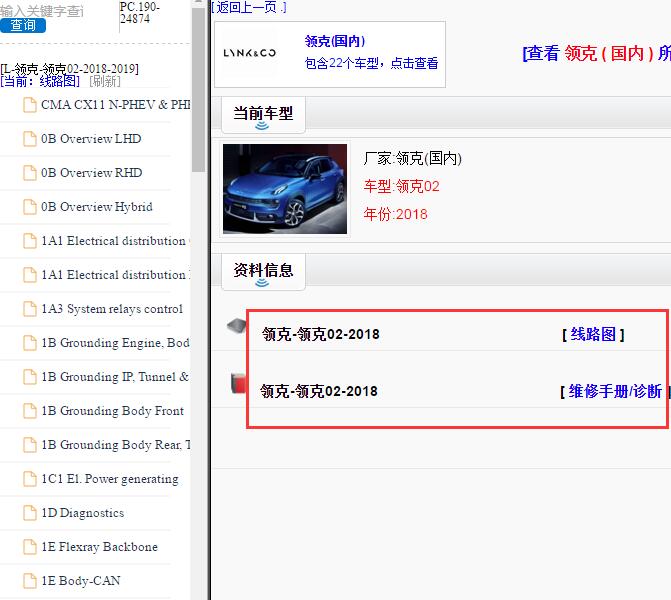This screenshot has height=600, width=671.
Task: Click the document icon for 1B Grounding Body Front
Action: 30,411
